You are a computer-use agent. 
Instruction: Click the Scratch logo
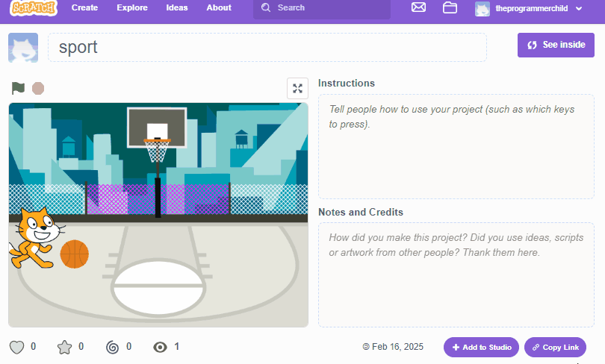[x=34, y=7]
